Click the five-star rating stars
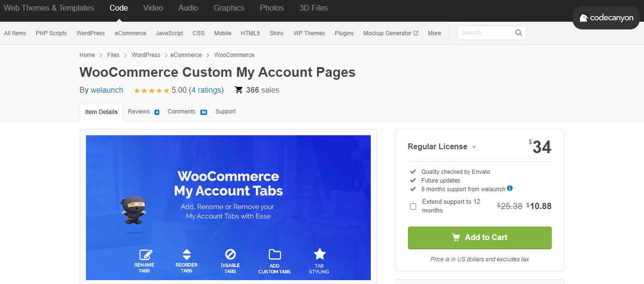Image resolution: width=644 pixels, height=284 pixels. point(152,90)
